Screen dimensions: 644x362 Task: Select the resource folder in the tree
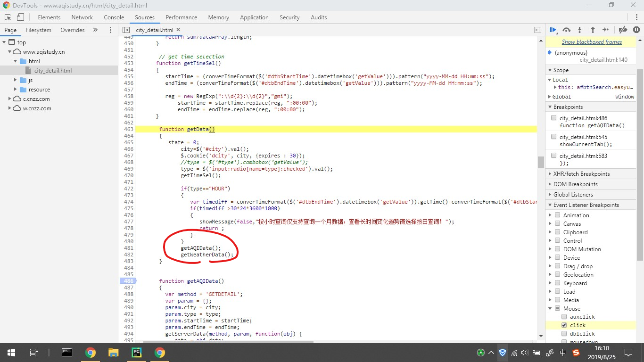(x=39, y=90)
